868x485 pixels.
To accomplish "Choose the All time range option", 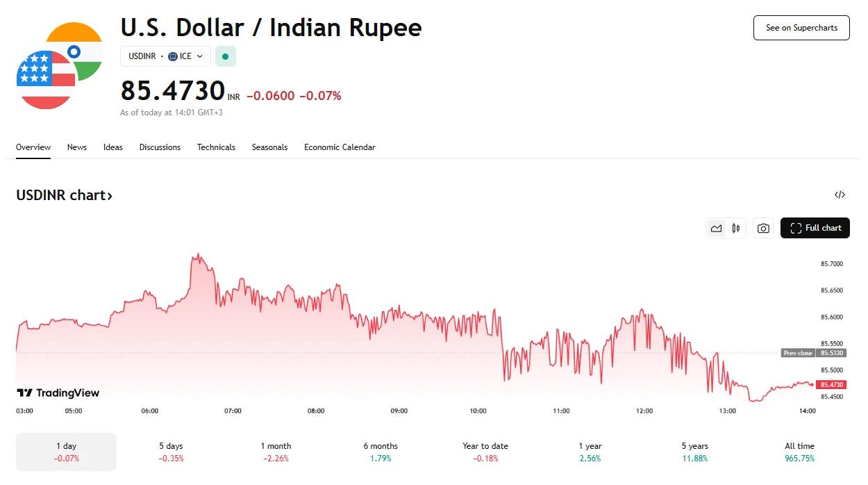I will (x=800, y=452).
